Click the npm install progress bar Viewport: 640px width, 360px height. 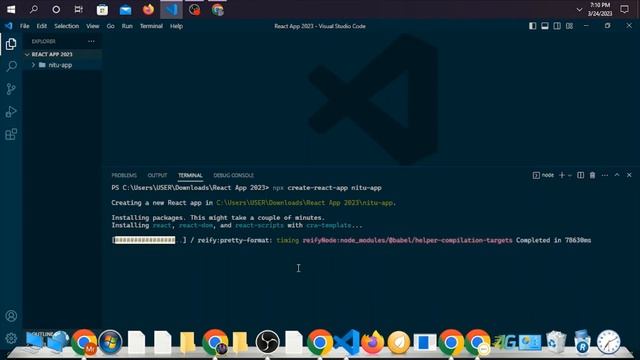click(149, 240)
